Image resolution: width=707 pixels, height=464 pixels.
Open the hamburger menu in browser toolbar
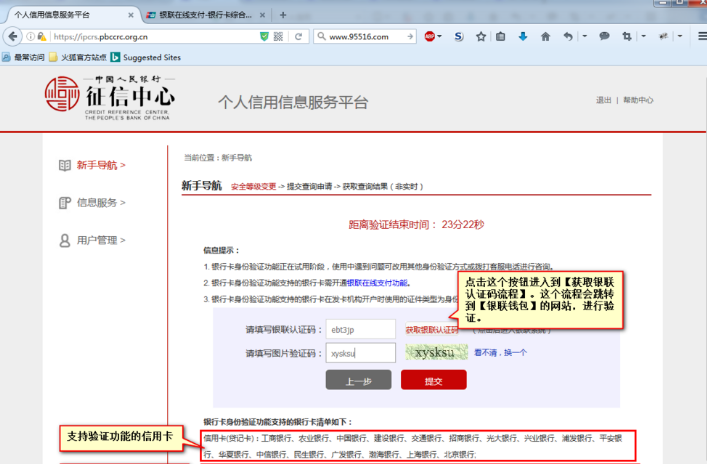(x=694, y=37)
